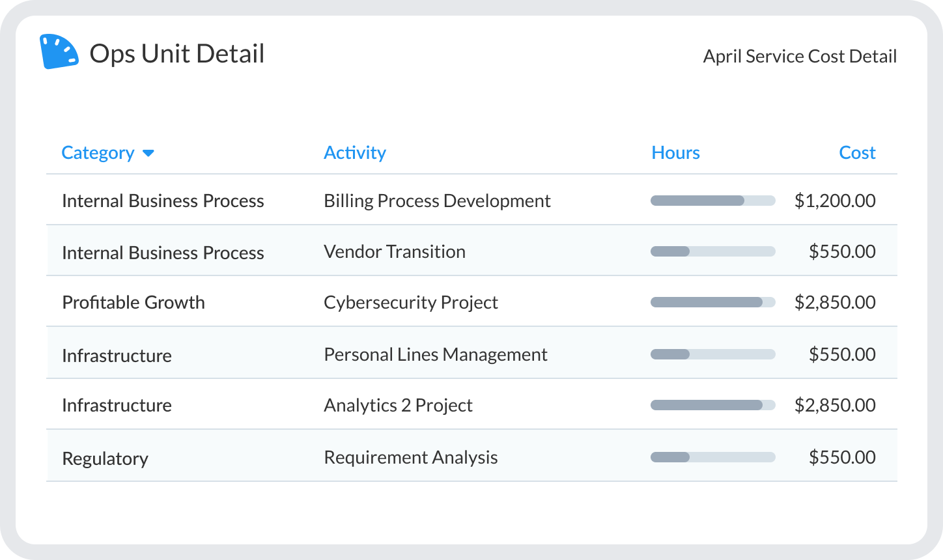Click hours bar for Billing Process Development
Image resolution: width=943 pixels, height=560 pixels.
(x=712, y=201)
